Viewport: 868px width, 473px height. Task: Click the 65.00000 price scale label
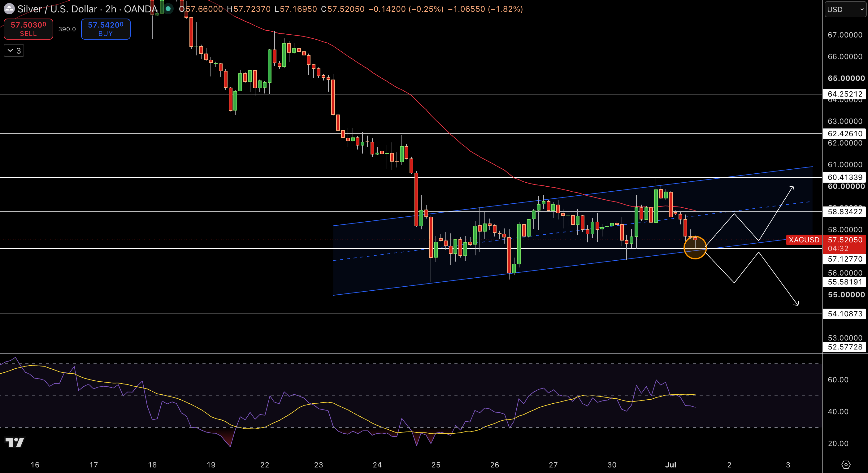tap(846, 78)
